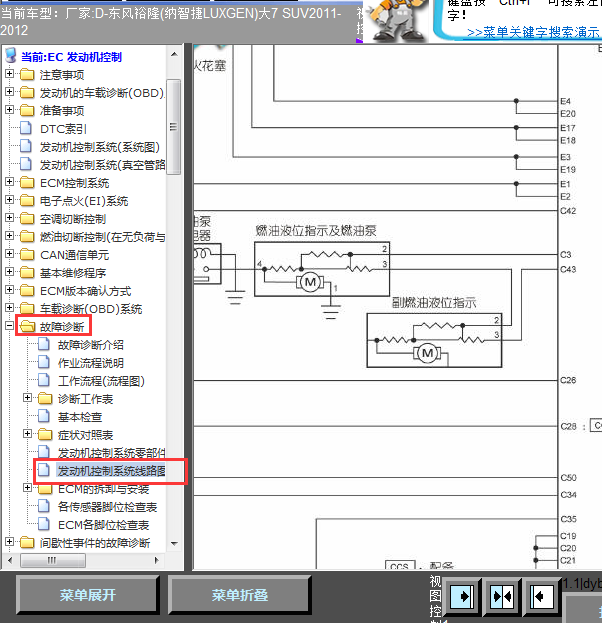This screenshot has height=623, width=602.
Task: Expand the ECM的拆卸与安装 subfolder
Action: pyautogui.click(x=27, y=488)
